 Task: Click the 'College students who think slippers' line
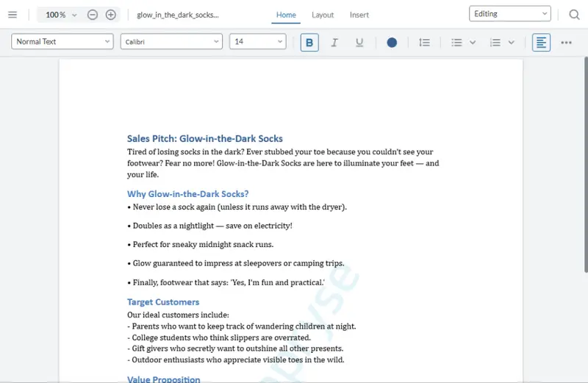[219, 337]
